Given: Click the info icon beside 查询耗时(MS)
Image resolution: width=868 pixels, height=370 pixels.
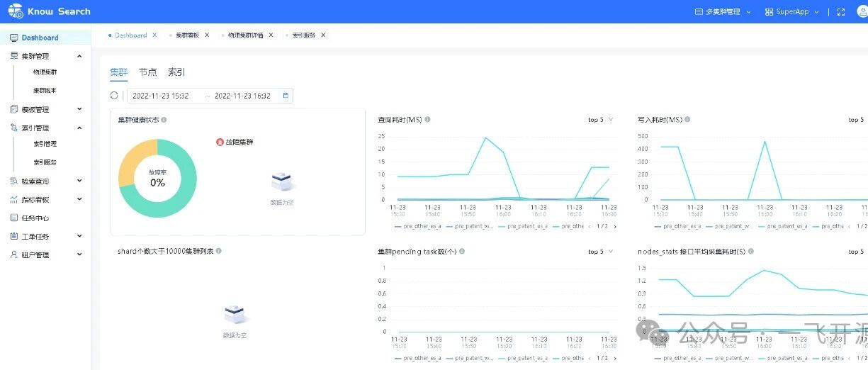Looking at the screenshot, I should point(427,120).
